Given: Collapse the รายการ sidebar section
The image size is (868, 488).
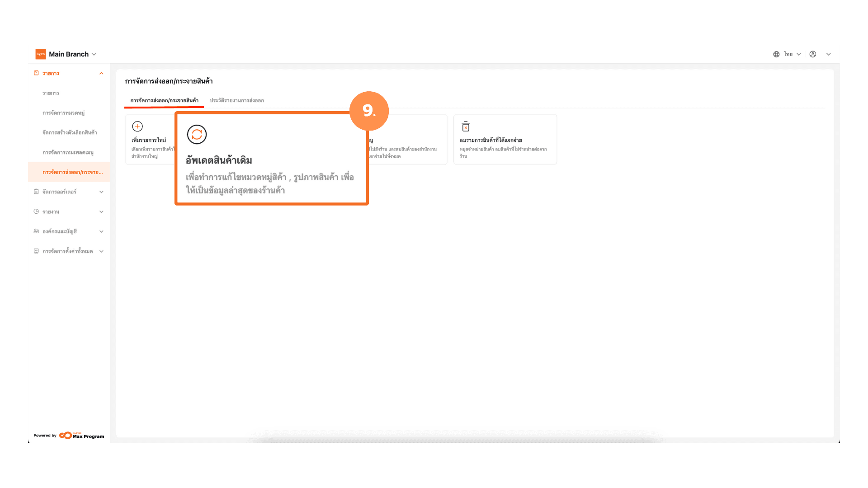Looking at the screenshot, I should pyautogui.click(x=101, y=73).
